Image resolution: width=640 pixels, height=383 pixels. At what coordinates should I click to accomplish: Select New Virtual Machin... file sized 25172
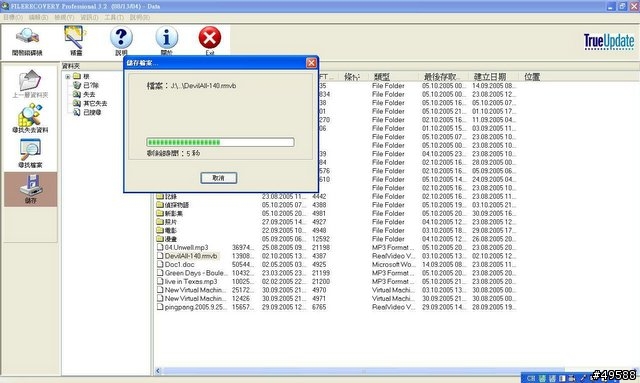click(x=191, y=290)
